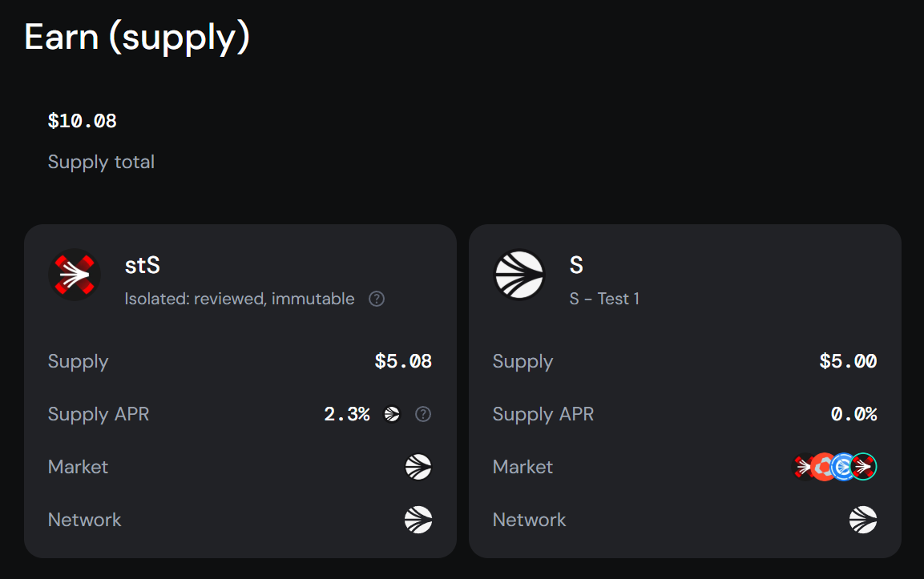Click the stS token logo
The image size is (924, 579).
point(74,275)
